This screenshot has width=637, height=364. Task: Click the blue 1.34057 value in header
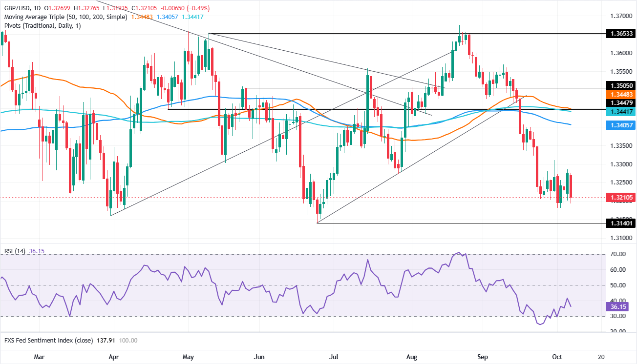(x=167, y=17)
